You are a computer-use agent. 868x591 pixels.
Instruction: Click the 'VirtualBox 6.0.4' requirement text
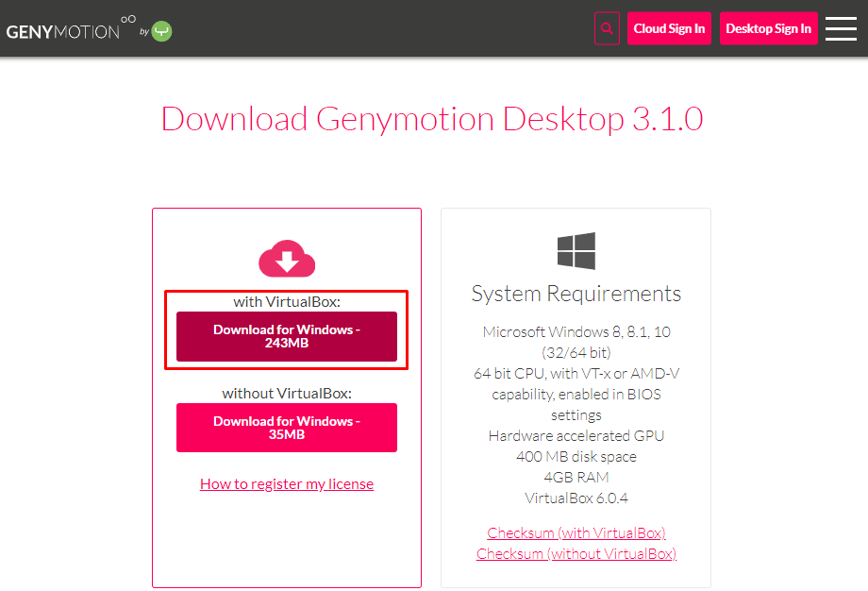coord(576,498)
